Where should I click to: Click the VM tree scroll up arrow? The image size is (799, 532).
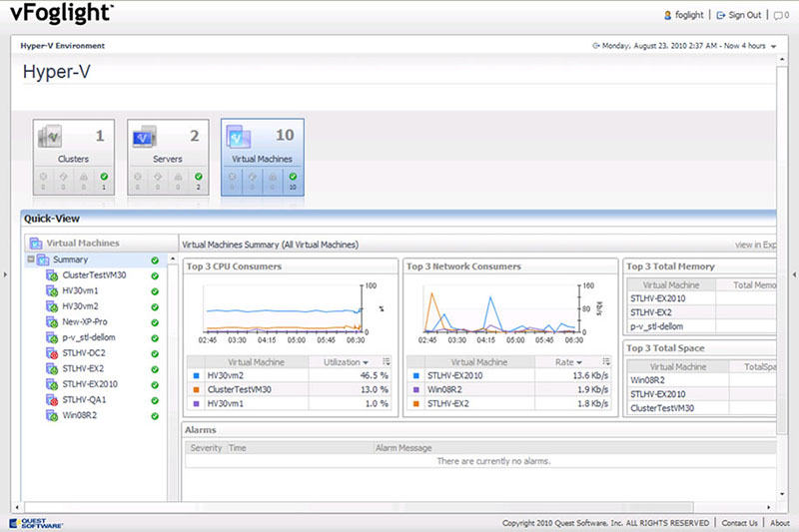pyautogui.click(x=172, y=260)
